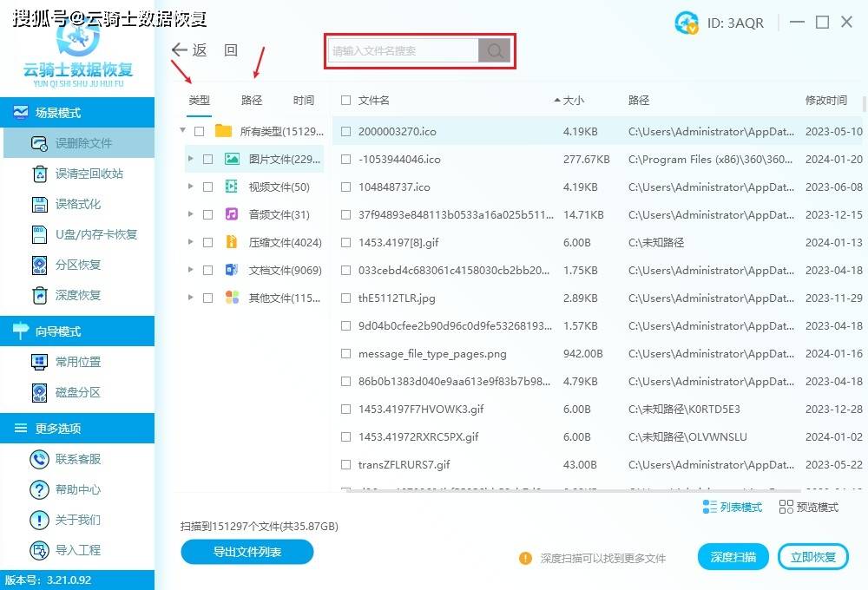The width and height of the screenshot is (868, 590).
Task: Click the 压缩文件 zip archive icon
Action: (x=232, y=242)
